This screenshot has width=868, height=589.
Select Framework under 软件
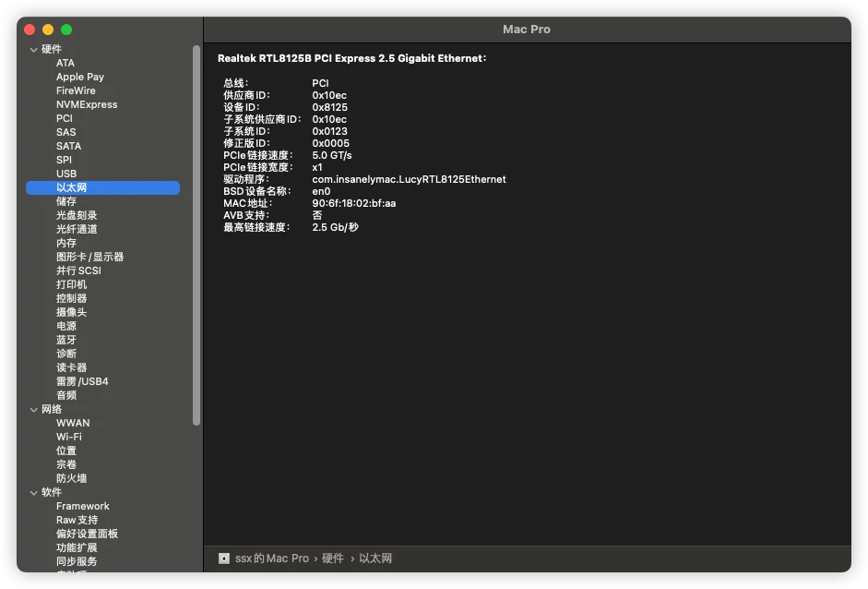pos(82,507)
